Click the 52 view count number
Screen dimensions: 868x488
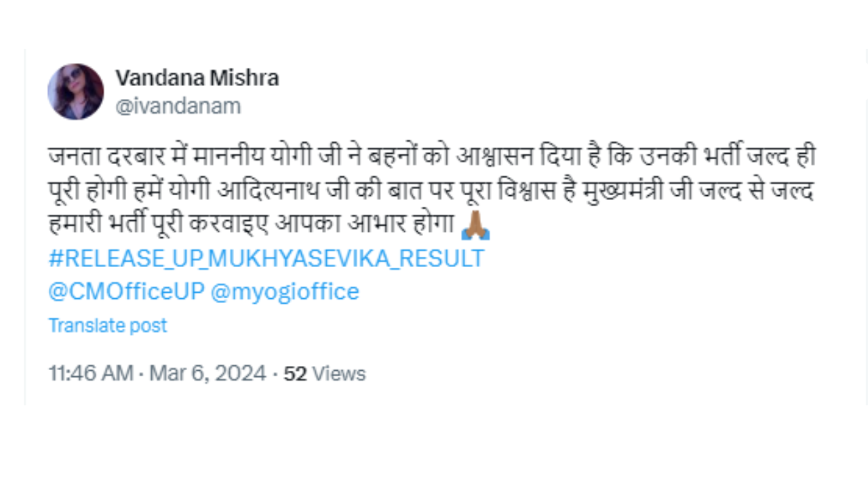click(x=295, y=373)
